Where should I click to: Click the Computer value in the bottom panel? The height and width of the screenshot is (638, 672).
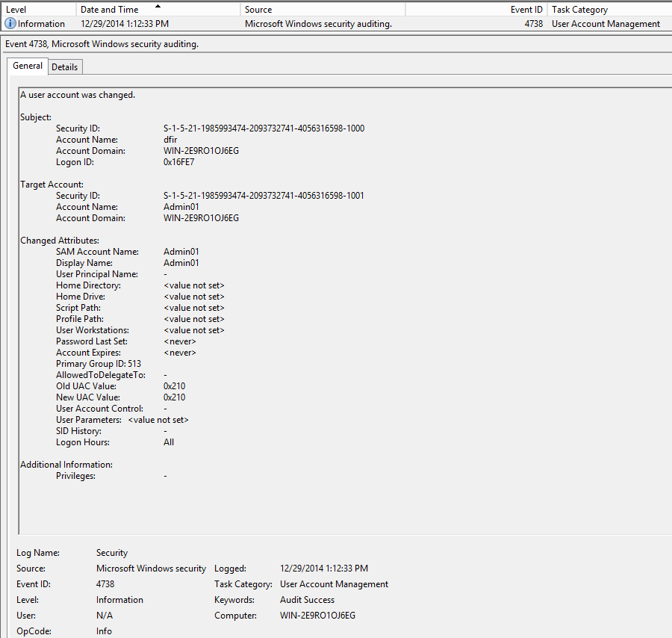(x=317, y=616)
